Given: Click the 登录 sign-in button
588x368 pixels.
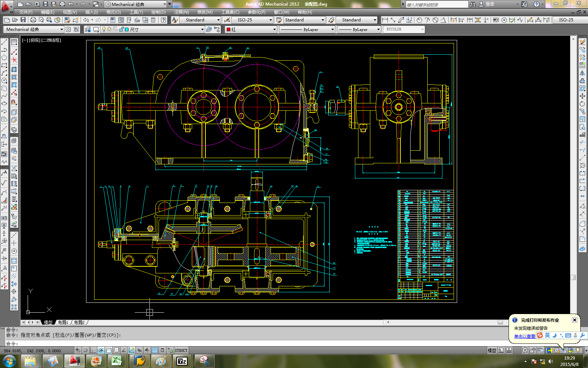Looking at the screenshot, I should point(490,4).
